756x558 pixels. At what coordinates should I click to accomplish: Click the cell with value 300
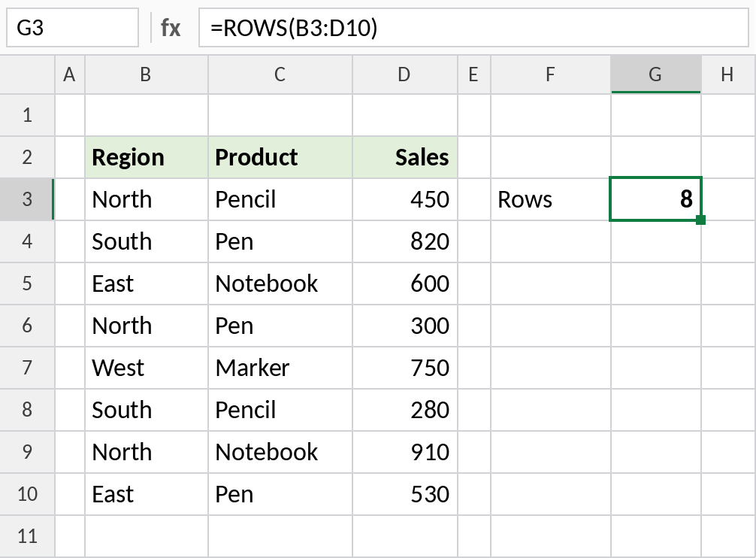pos(404,326)
